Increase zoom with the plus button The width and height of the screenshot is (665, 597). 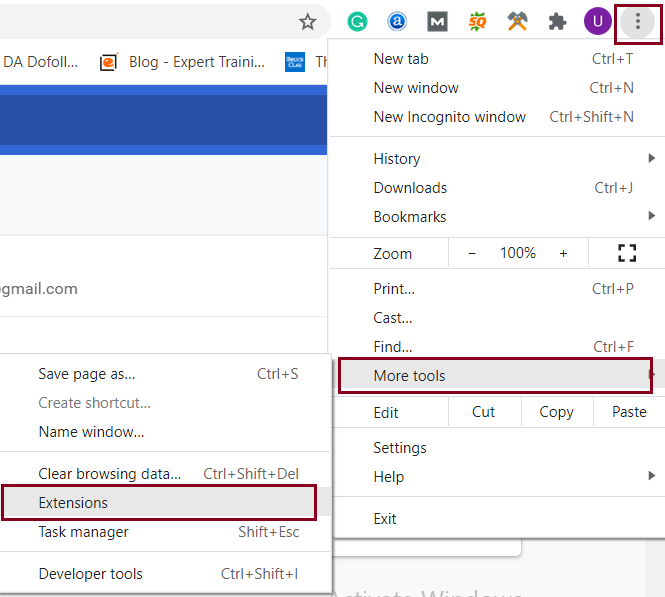click(x=563, y=253)
